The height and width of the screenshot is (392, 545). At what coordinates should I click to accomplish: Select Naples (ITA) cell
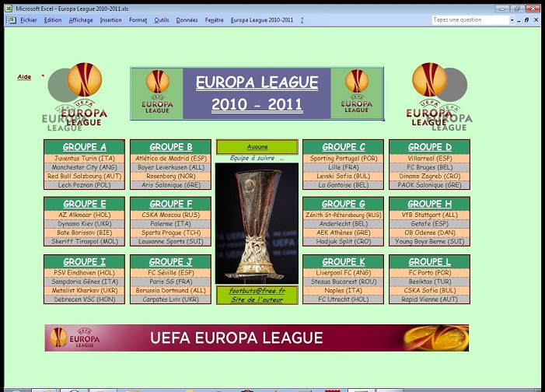point(344,290)
